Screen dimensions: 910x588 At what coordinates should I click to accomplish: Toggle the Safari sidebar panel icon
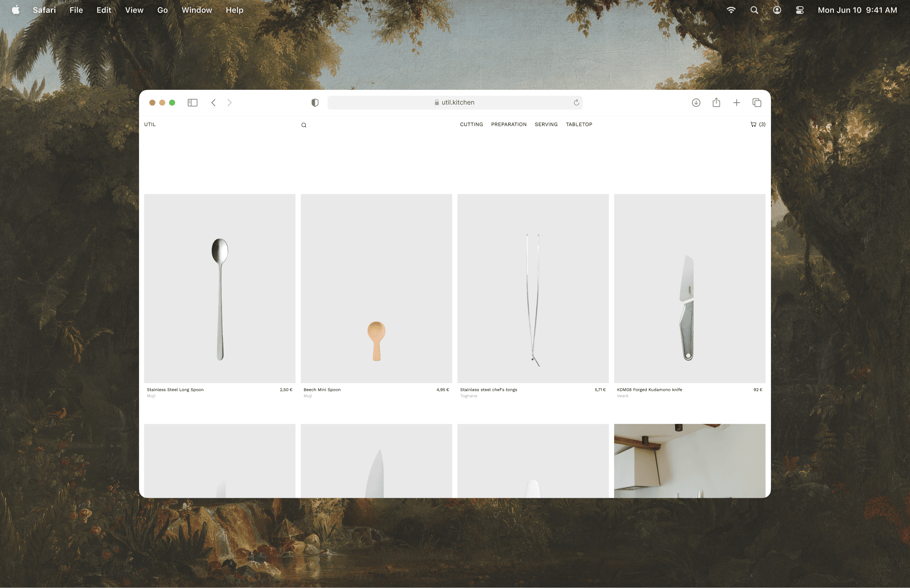192,103
